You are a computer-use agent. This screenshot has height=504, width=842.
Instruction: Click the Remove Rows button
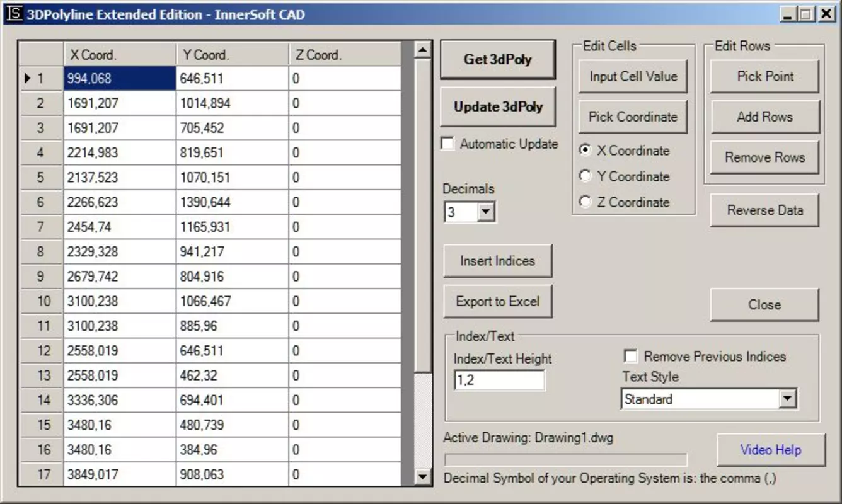(x=765, y=157)
